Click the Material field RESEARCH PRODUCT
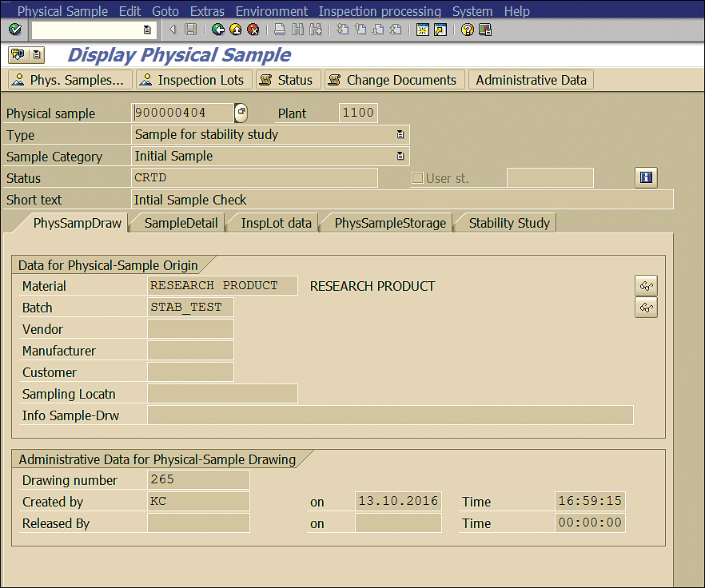 tap(222, 285)
